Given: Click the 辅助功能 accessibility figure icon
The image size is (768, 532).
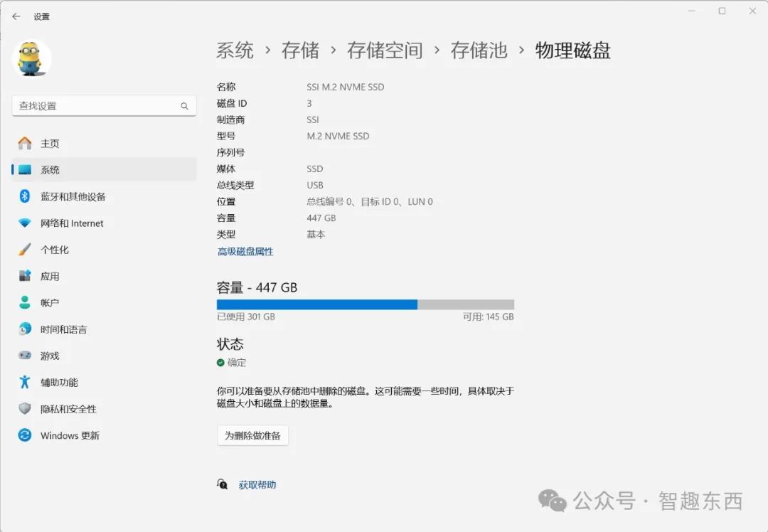Looking at the screenshot, I should (24, 382).
